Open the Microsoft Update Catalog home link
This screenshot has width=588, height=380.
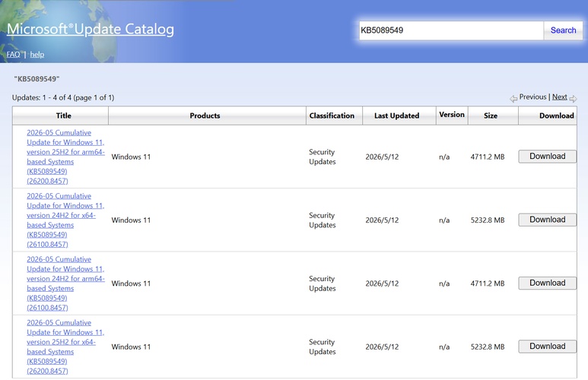tap(91, 29)
